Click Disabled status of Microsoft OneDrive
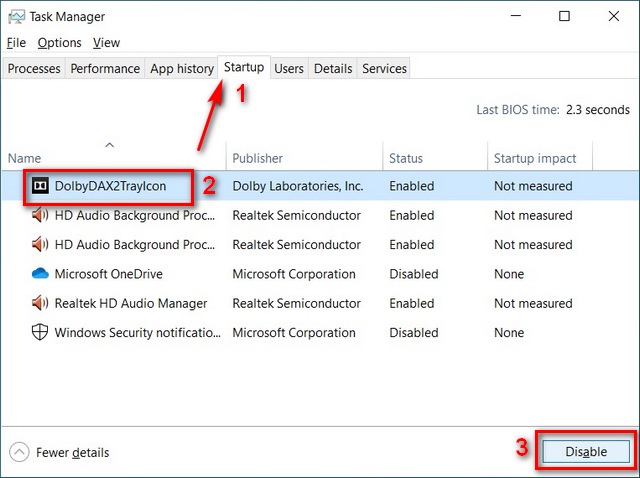This screenshot has width=640, height=478. click(x=414, y=274)
